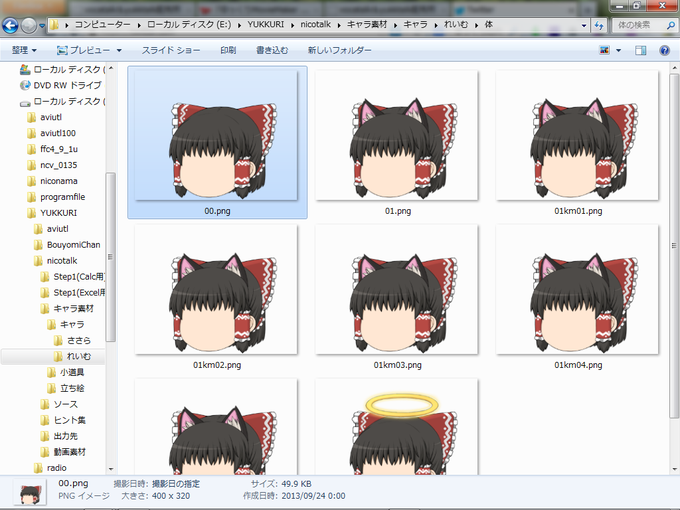The height and width of the screenshot is (510, 680).
Task: Select YUKKURI in the address breadcrumb
Action: tap(265, 25)
